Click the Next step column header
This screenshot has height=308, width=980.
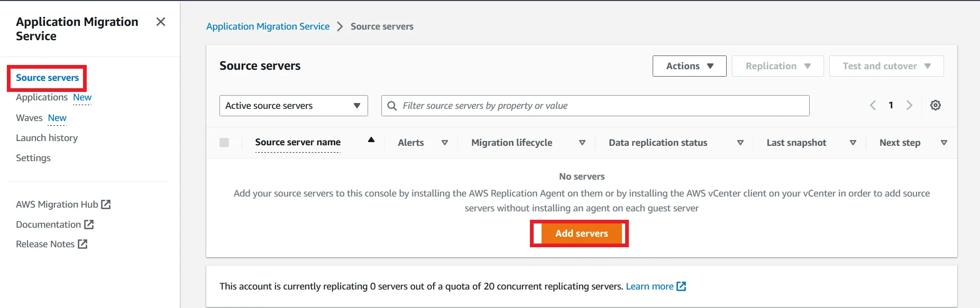(900, 143)
